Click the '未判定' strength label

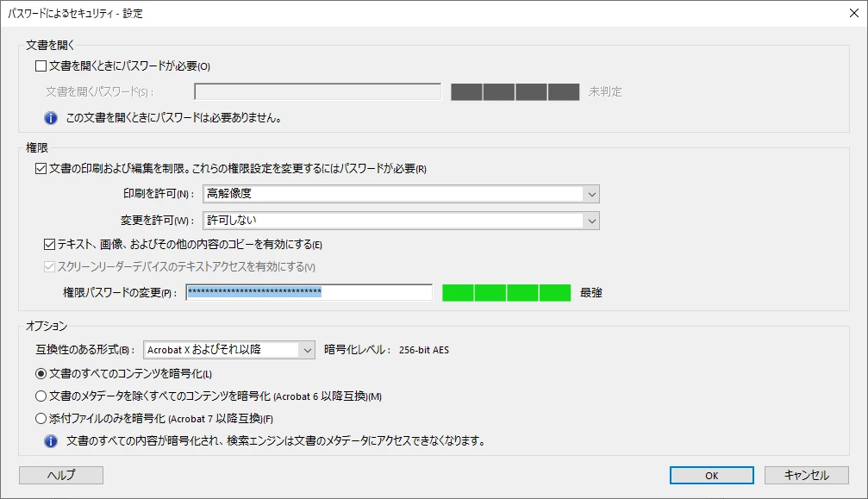click(605, 92)
